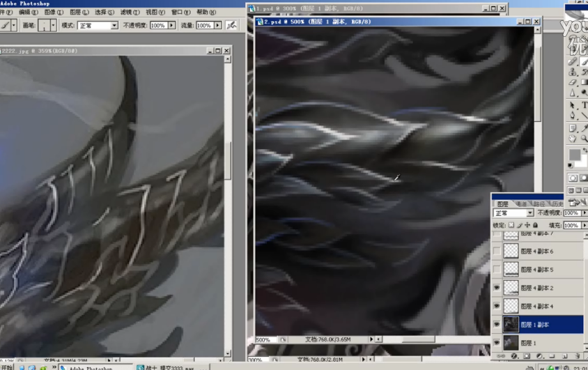Reset default foreground and background colors
588x370 pixels.
coord(571,165)
